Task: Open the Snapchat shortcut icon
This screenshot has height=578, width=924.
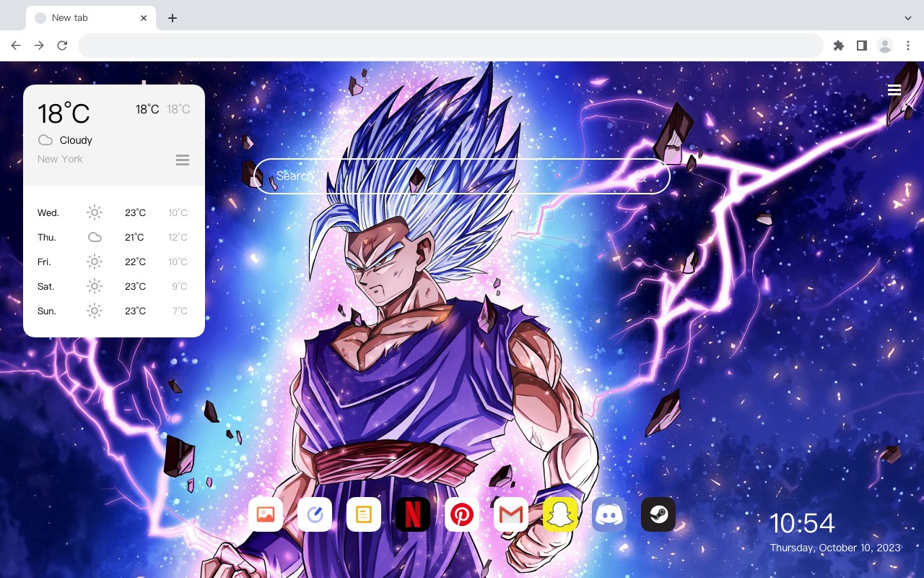Action: click(560, 514)
